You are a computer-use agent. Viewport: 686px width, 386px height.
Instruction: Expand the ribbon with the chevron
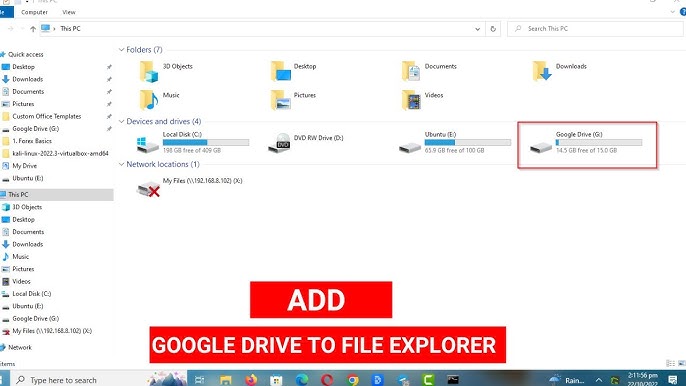tap(672, 12)
